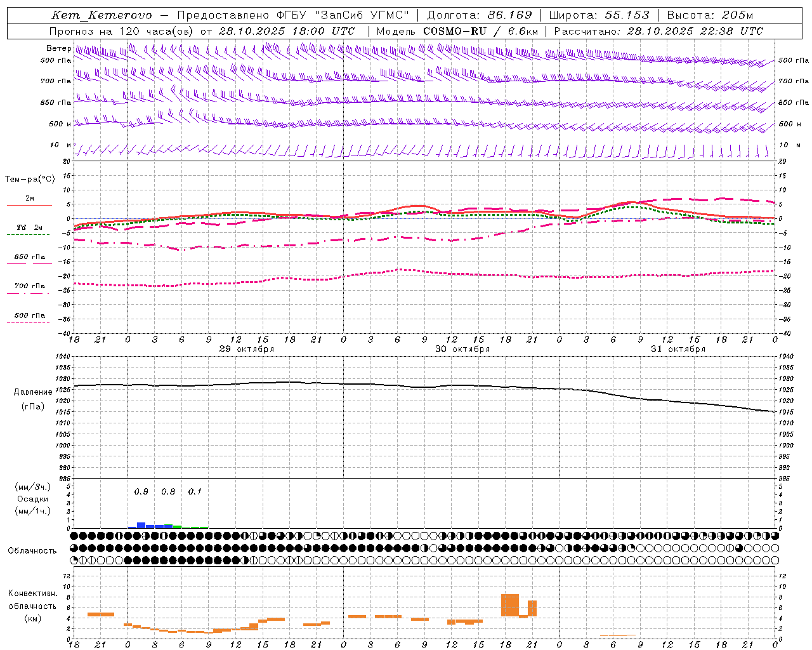Click the 30 октября date label
The image size is (812, 650).
pyautogui.click(x=462, y=349)
